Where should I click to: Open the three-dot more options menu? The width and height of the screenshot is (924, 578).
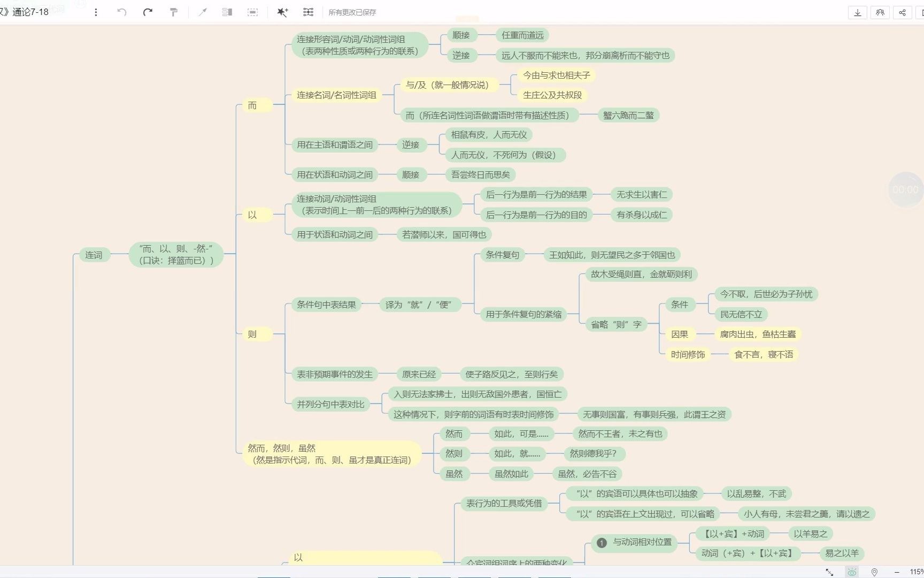coord(96,12)
